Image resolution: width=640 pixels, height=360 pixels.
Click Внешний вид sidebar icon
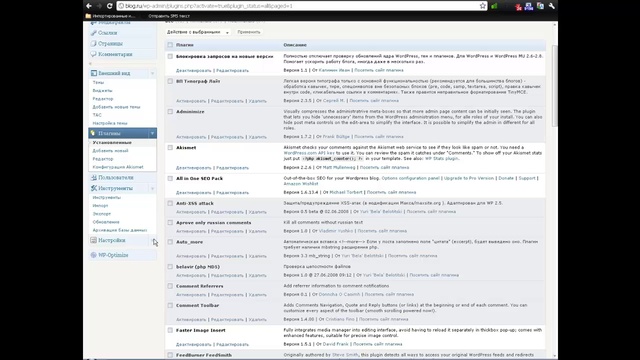[x=93, y=73]
